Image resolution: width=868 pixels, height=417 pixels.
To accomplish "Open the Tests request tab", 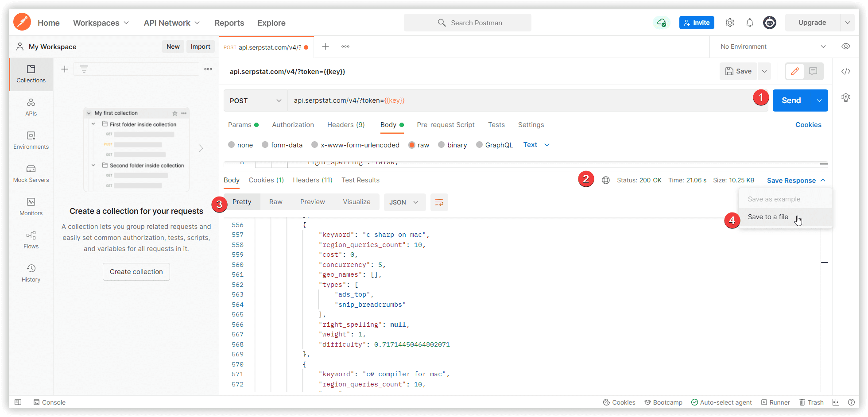I will 496,125.
